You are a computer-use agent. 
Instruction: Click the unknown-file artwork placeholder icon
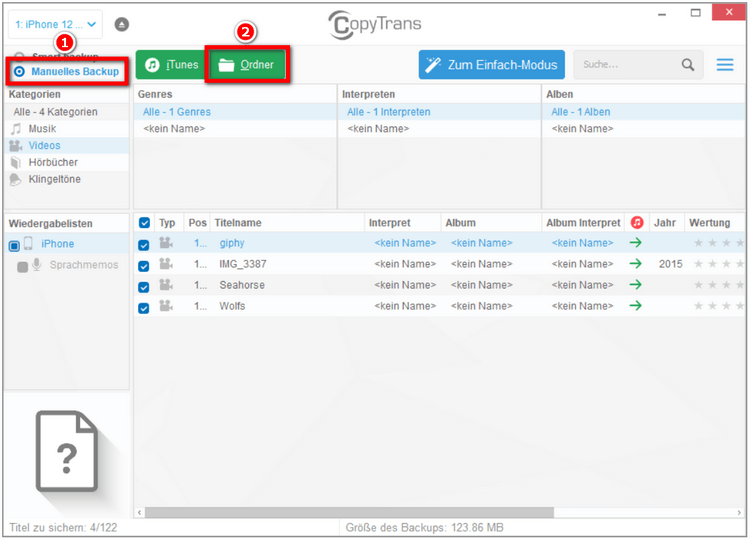click(x=67, y=451)
